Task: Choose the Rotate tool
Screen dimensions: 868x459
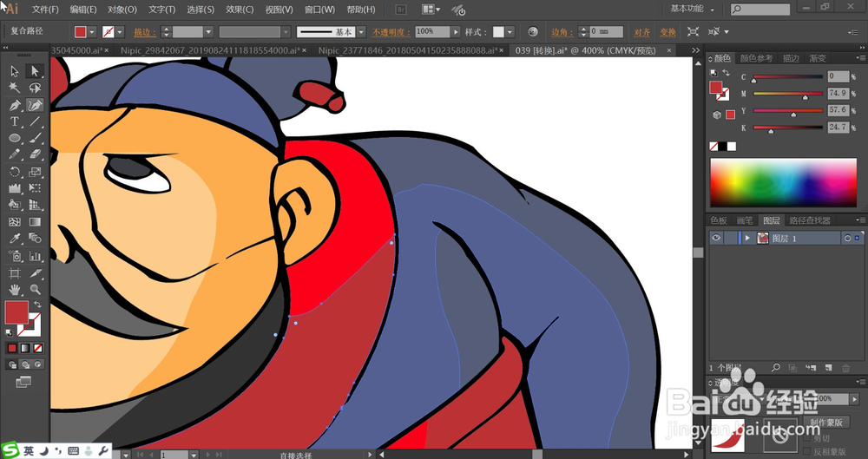Action: click(x=15, y=172)
